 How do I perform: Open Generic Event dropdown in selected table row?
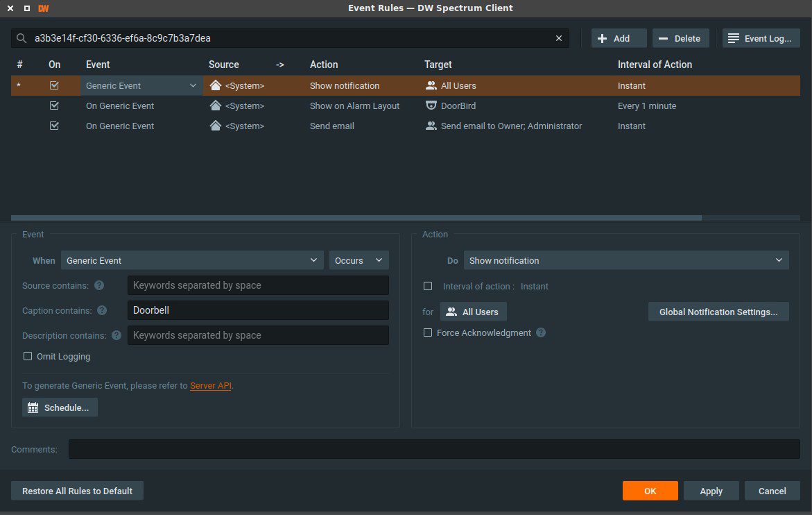141,85
